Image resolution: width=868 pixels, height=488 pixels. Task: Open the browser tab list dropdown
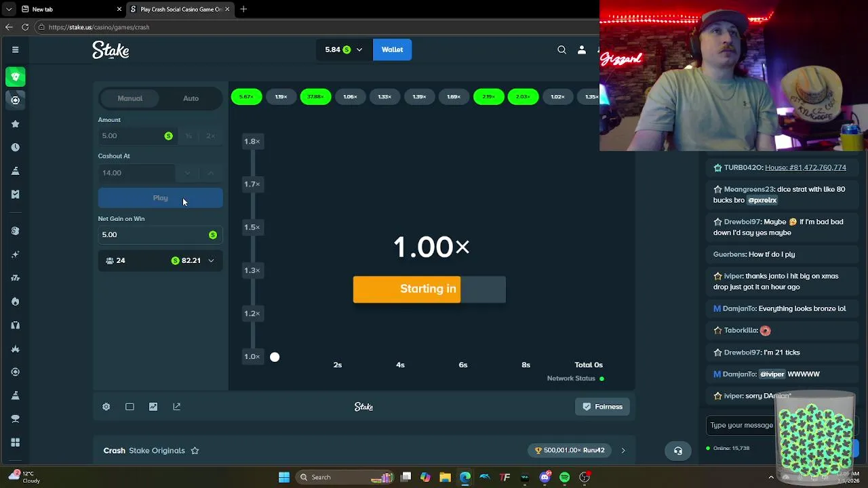9,9
